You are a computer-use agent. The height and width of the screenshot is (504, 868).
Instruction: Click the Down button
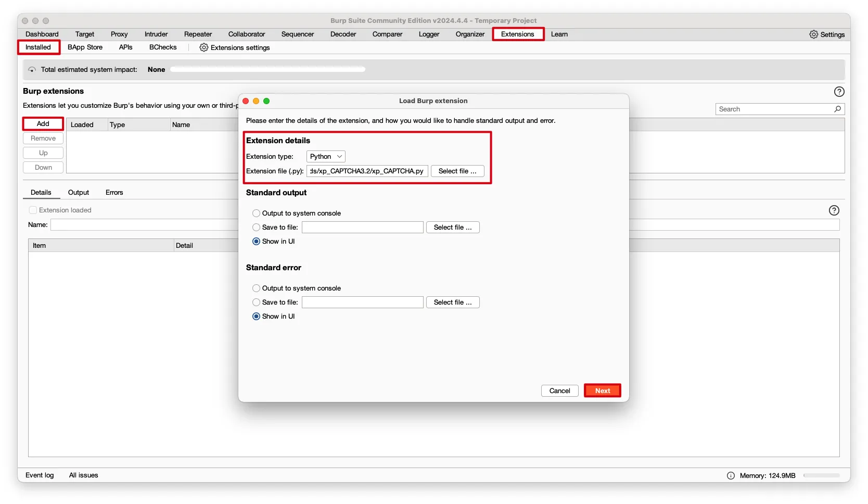tap(43, 168)
